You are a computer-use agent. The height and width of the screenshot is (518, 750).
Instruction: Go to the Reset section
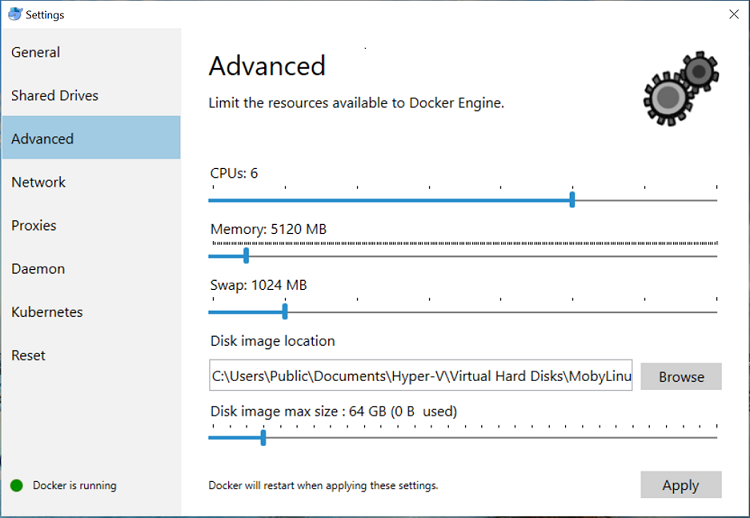[x=91, y=355]
